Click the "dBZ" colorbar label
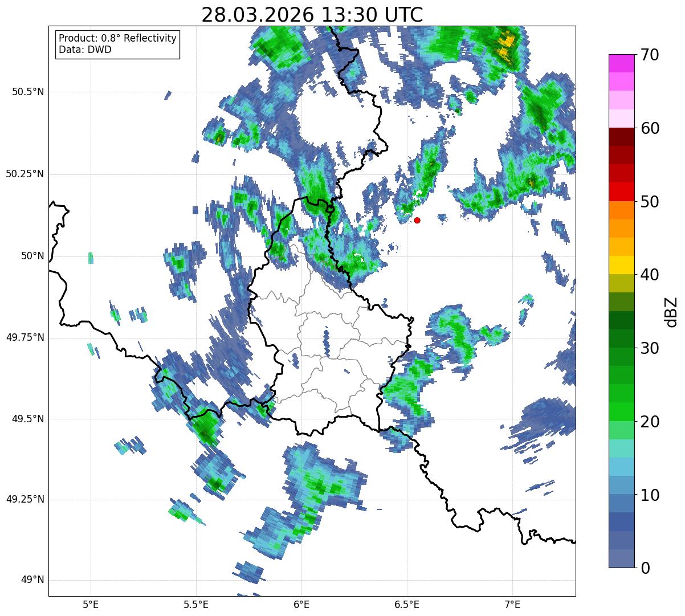This screenshot has width=685, height=616. (673, 311)
